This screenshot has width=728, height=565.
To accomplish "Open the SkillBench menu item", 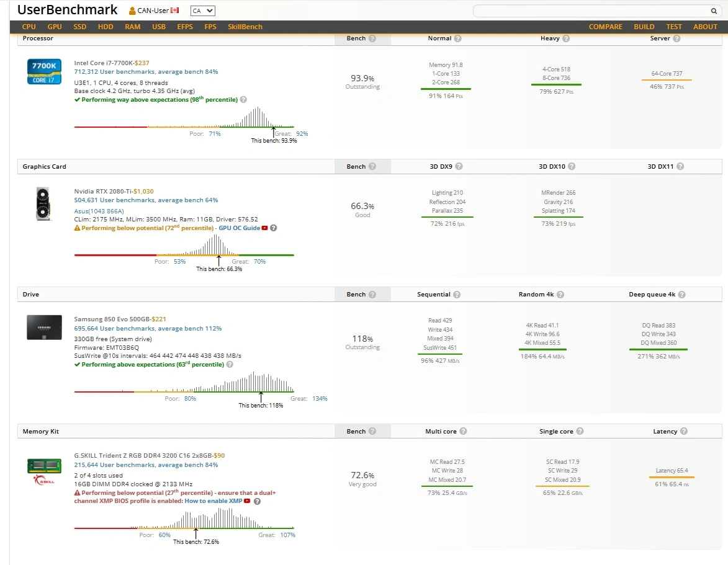I will point(245,27).
